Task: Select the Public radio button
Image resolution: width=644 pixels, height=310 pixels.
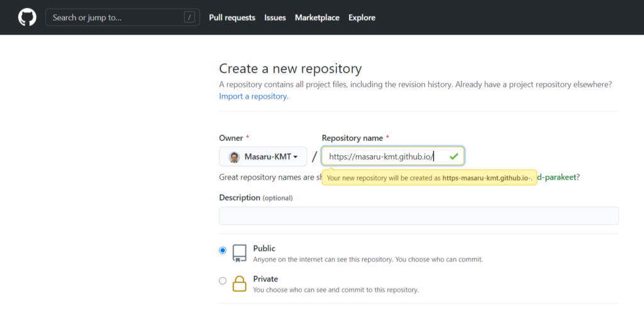Action: point(223,250)
